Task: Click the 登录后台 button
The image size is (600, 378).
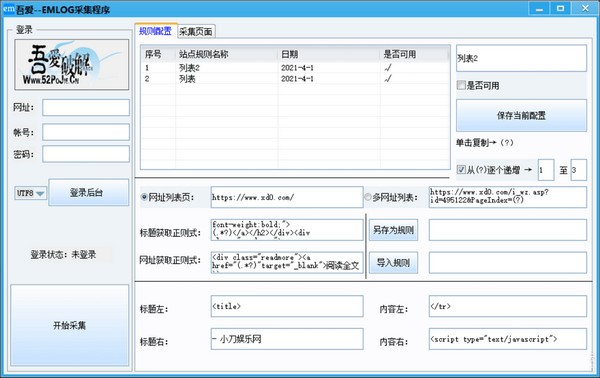Action: (89, 192)
